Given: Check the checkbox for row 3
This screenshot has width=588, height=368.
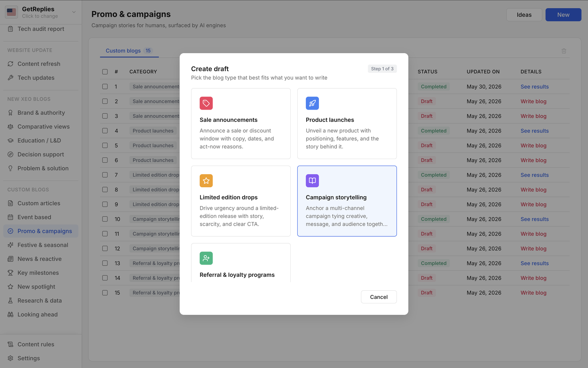Looking at the screenshot, I should click(105, 116).
